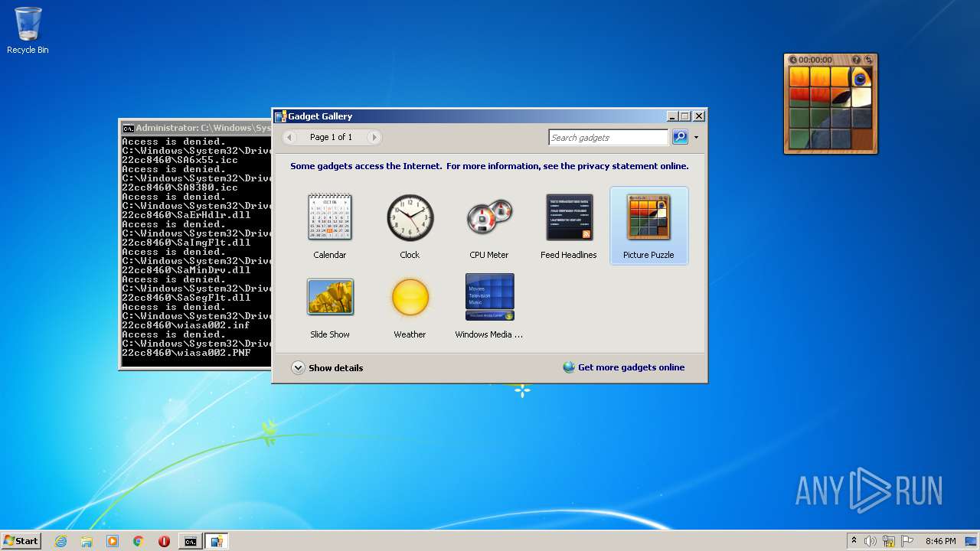
Task: Click the toucan eye puzzle tile
Action: pyautogui.click(x=861, y=77)
